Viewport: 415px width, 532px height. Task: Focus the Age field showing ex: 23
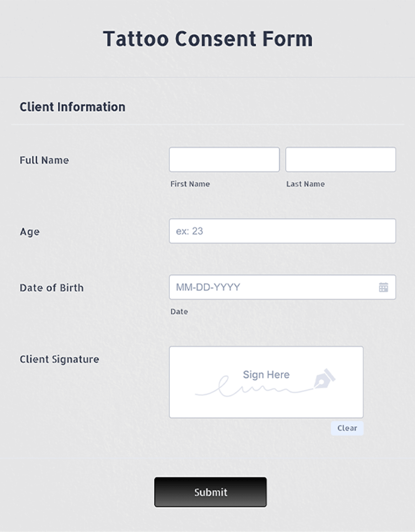coord(283,231)
